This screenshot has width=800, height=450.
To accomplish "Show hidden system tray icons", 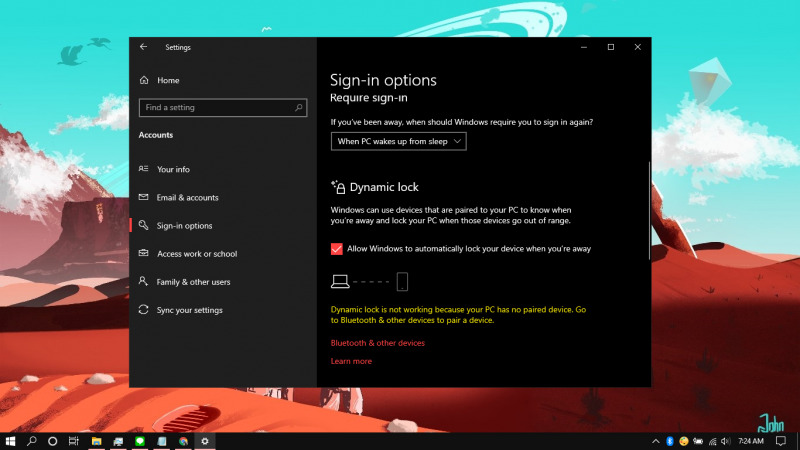I will pos(656,441).
